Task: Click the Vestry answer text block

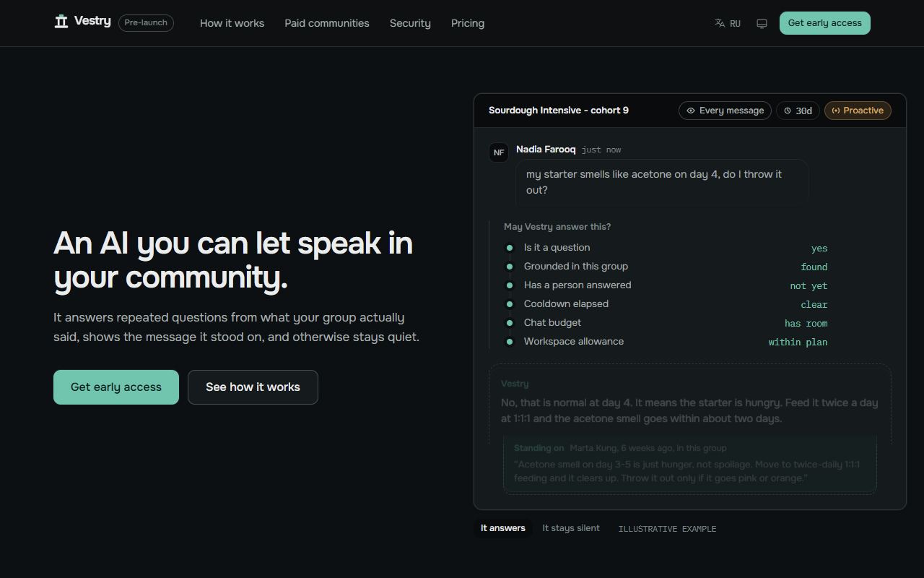Action: 689,410
